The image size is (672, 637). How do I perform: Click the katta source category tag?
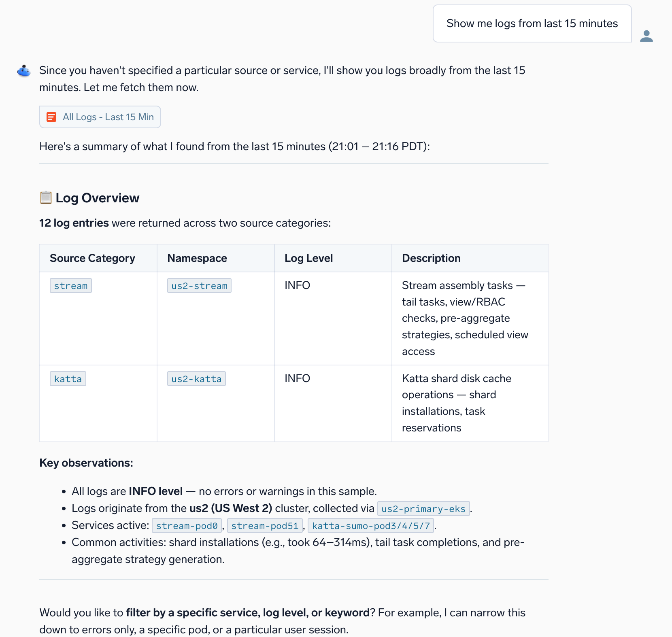tap(68, 379)
